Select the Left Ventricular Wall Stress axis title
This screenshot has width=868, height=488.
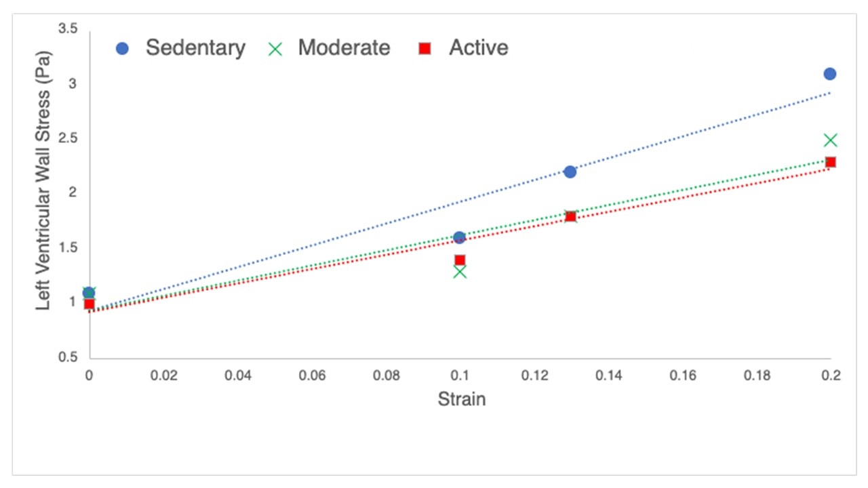pyautogui.click(x=43, y=194)
